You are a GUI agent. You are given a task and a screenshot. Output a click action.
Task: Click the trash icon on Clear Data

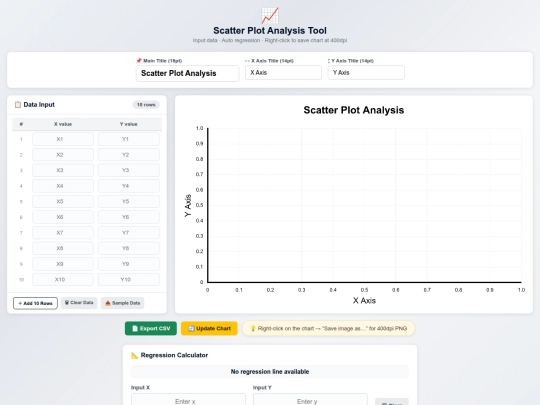[67, 303]
